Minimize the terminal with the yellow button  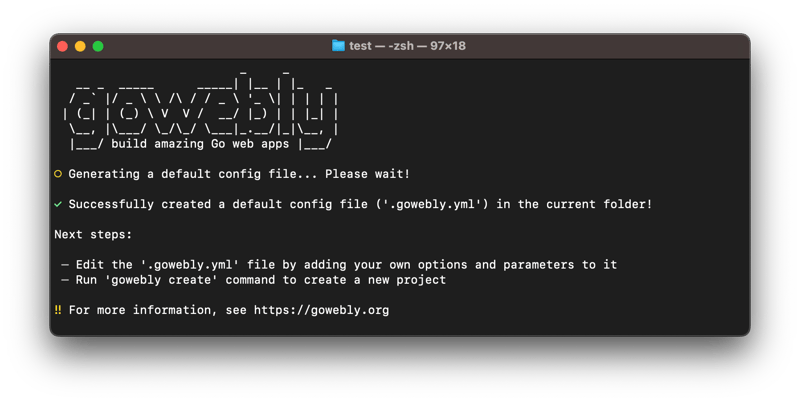(x=81, y=46)
